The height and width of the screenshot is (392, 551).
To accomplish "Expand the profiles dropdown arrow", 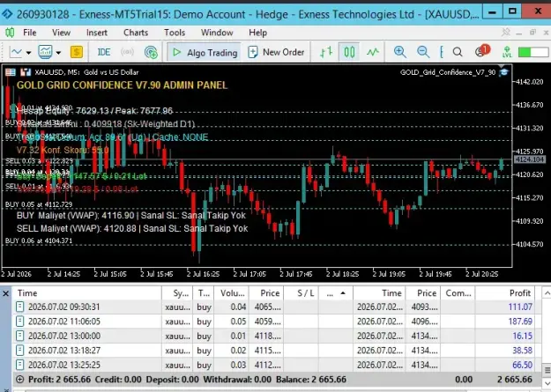I will [x=58, y=53].
